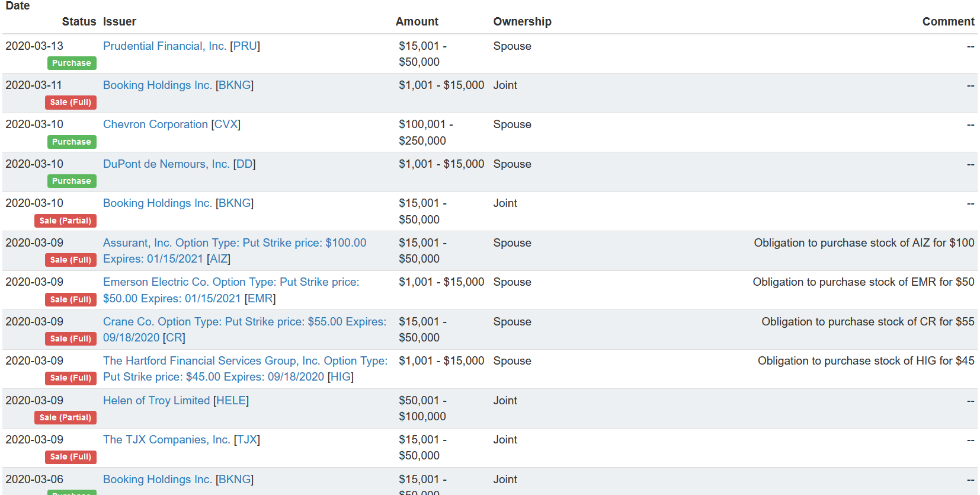
Task: Open the Assurant, Inc. put option link
Action: tap(235, 251)
